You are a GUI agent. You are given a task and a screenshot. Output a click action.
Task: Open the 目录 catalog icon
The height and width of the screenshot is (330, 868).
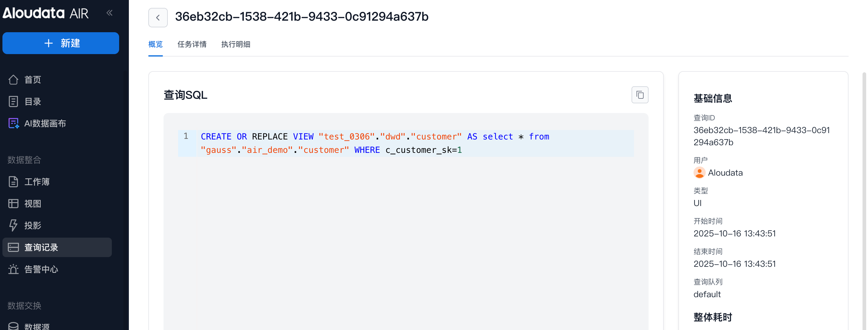click(x=13, y=101)
